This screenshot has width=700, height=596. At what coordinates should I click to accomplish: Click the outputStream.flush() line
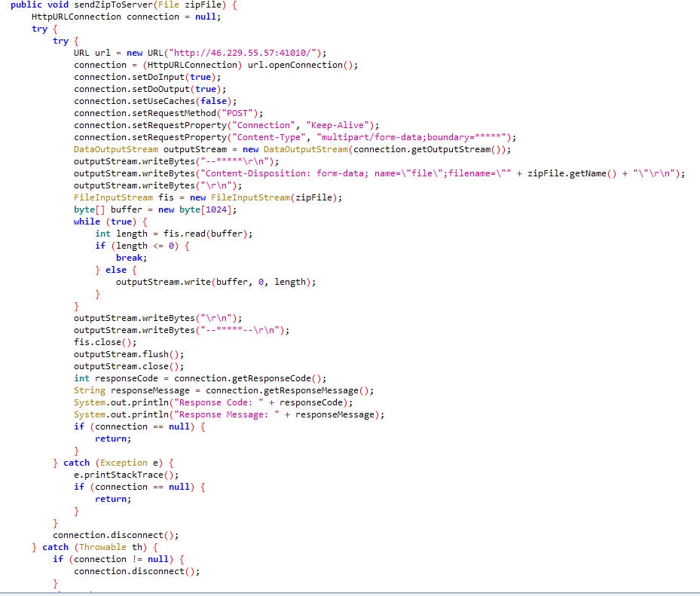(x=129, y=354)
